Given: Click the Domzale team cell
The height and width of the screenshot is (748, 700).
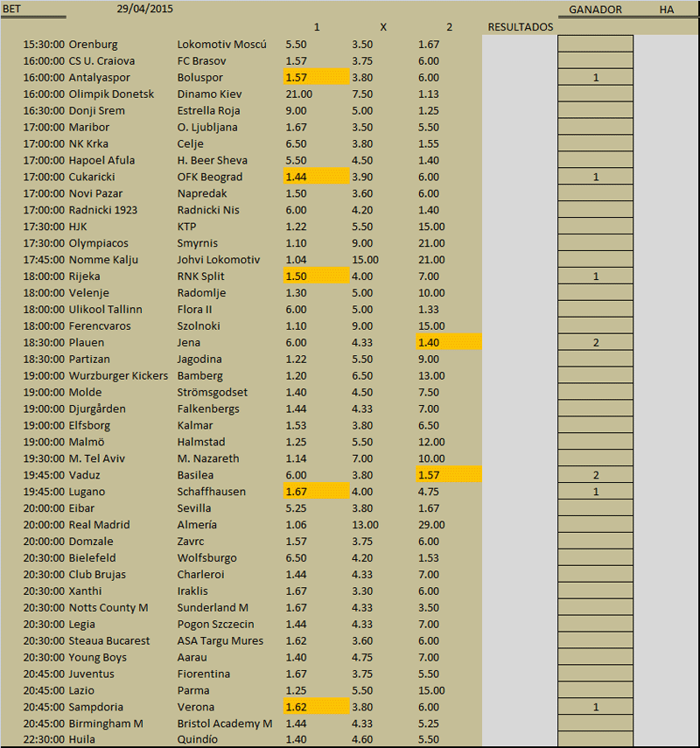Looking at the screenshot, I should (x=91, y=542).
